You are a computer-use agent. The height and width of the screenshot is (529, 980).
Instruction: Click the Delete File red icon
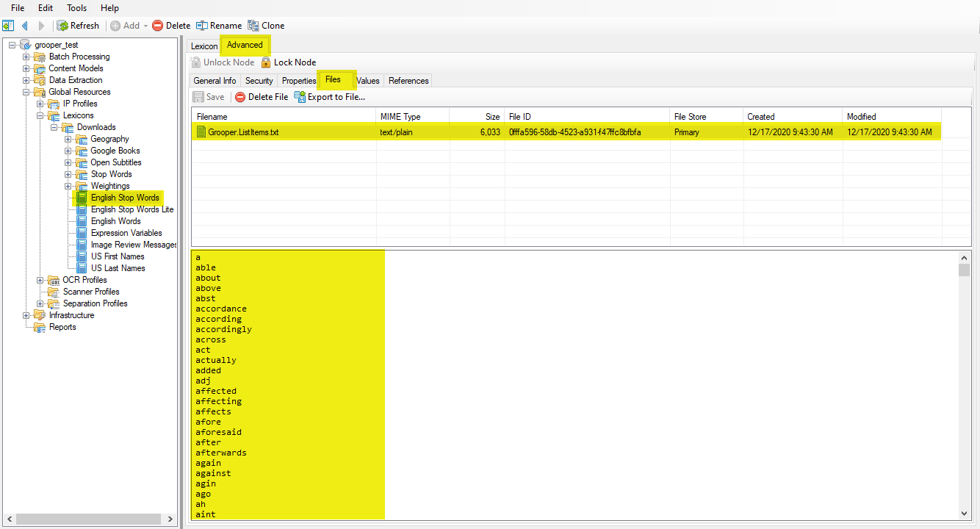click(x=240, y=97)
